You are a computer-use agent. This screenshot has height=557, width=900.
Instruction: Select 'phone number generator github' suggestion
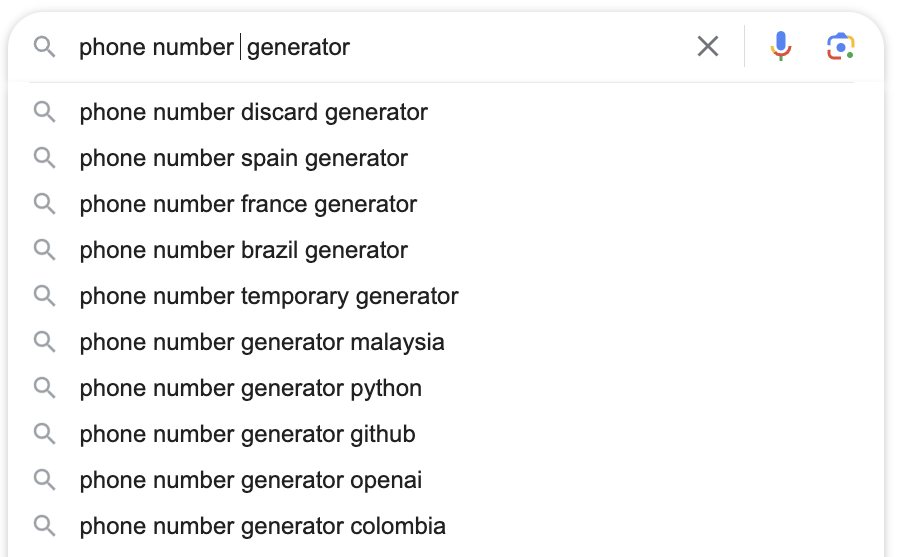click(x=247, y=434)
